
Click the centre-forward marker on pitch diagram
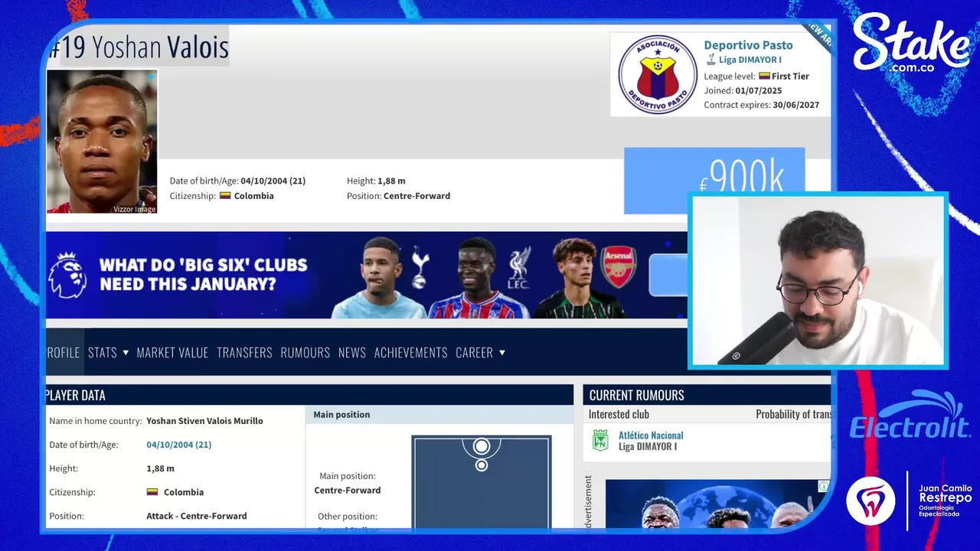[x=482, y=446]
